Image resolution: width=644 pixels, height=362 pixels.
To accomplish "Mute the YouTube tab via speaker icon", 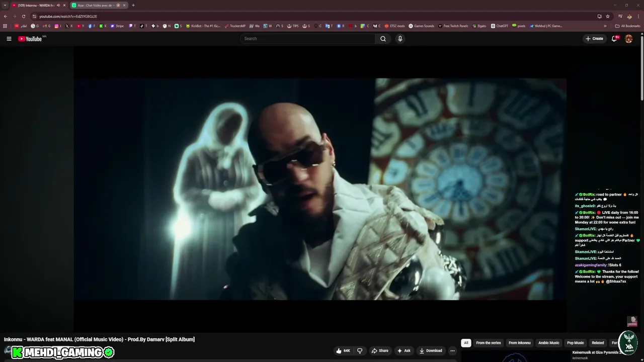I will point(58,5).
